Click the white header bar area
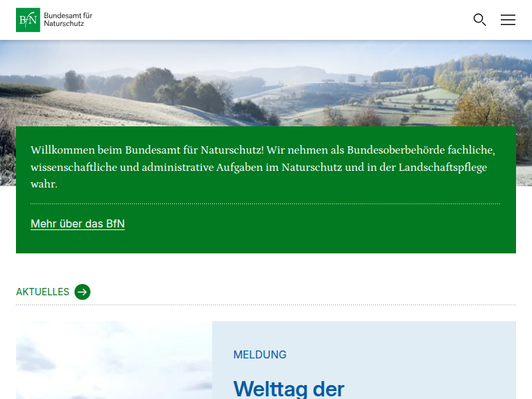This screenshot has width=532, height=399. [x=266, y=20]
